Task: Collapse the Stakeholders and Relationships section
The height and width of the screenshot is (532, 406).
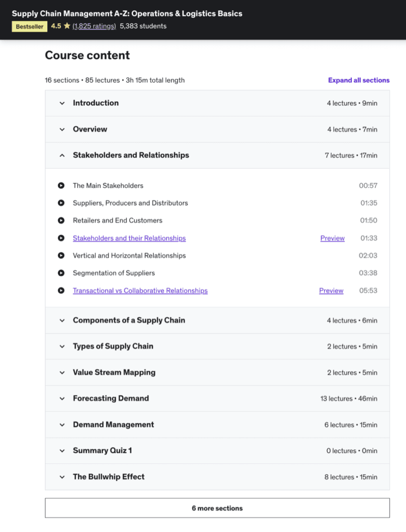Action: point(62,155)
